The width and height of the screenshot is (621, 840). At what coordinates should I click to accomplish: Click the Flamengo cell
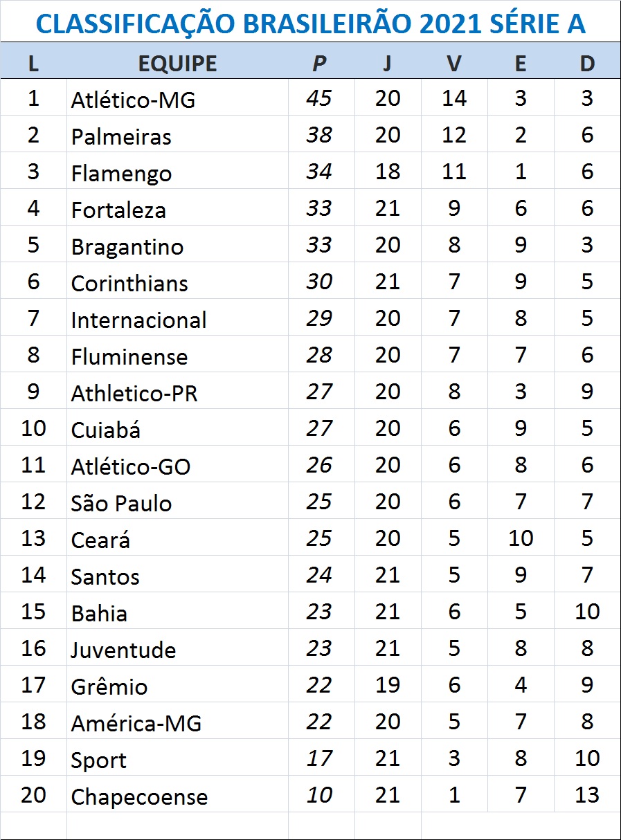121,173
